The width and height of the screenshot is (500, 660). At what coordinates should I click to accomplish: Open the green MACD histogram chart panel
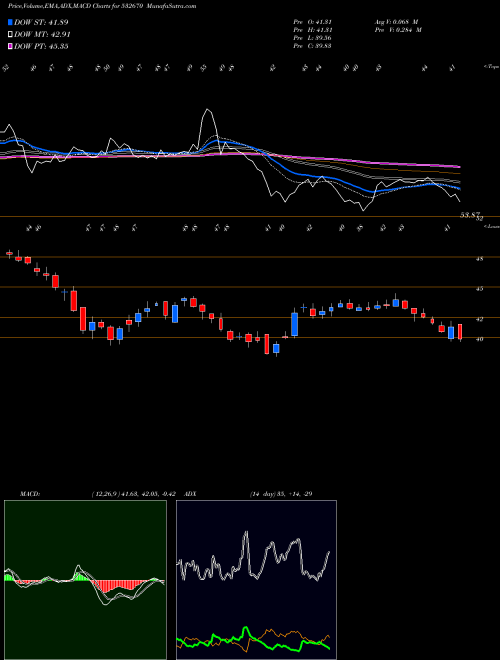pyautogui.click(x=85, y=580)
